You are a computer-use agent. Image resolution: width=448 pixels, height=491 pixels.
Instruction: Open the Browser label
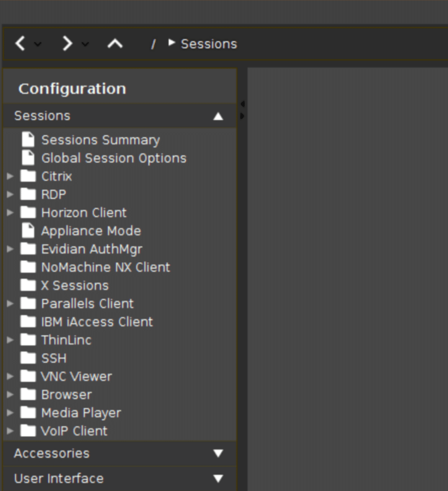[x=67, y=394]
